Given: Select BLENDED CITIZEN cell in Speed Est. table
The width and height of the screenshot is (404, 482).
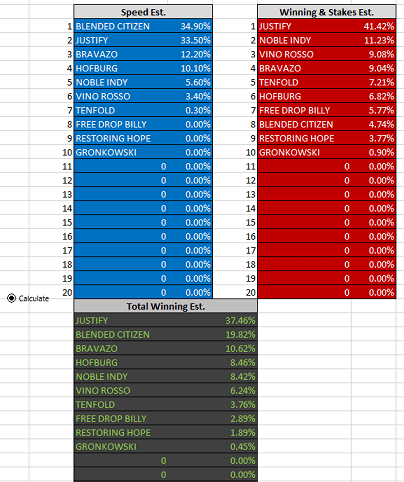Looking at the screenshot, I should pyautogui.click(x=121, y=26).
